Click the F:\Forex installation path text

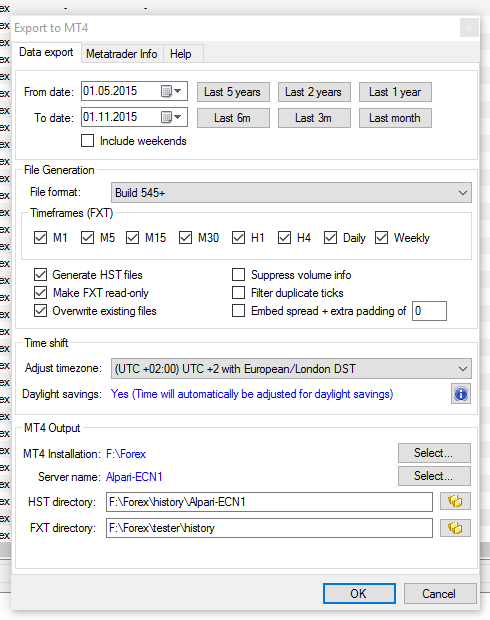tap(126, 454)
